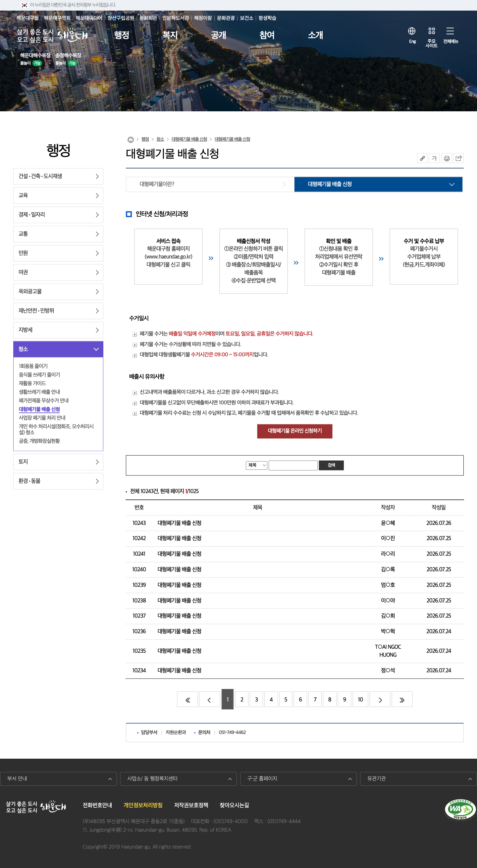This screenshot has height=868, width=477.
Task: Open 찾아오시는길 footer link
Action: [x=234, y=805]
